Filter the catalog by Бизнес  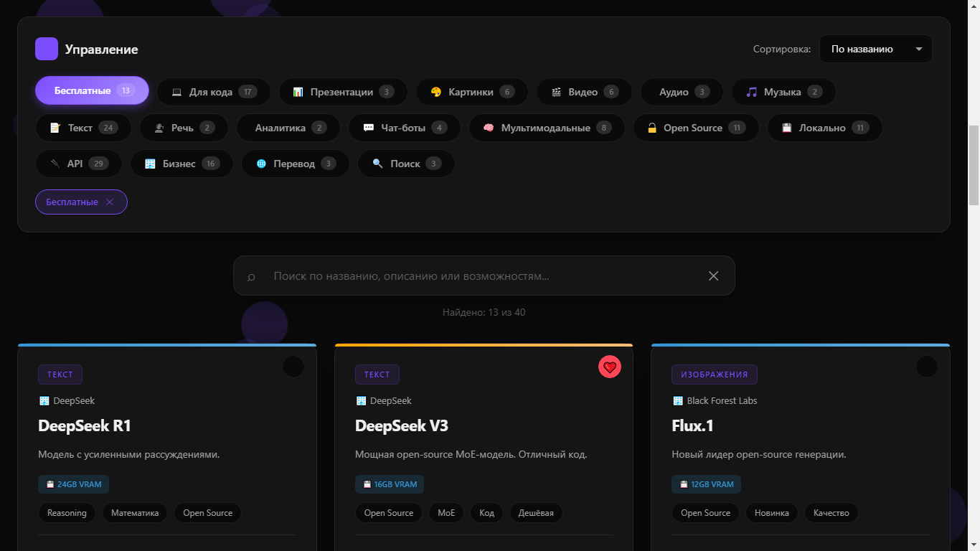click(182, 164)
